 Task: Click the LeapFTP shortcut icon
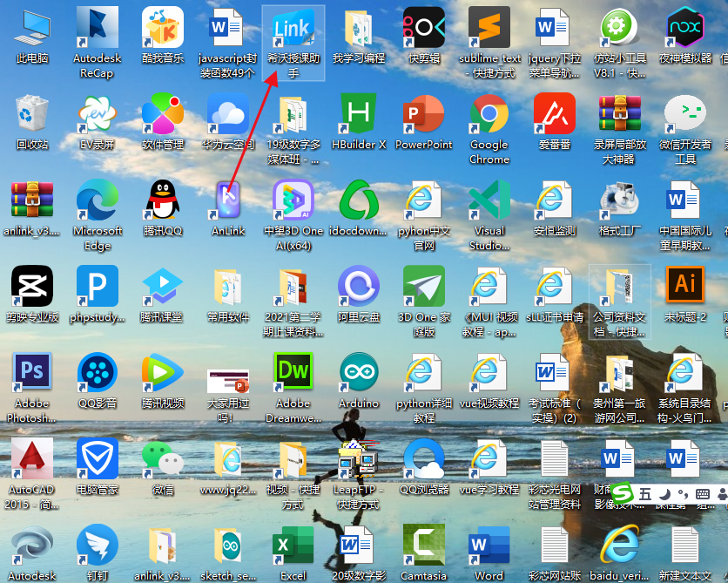359,458
